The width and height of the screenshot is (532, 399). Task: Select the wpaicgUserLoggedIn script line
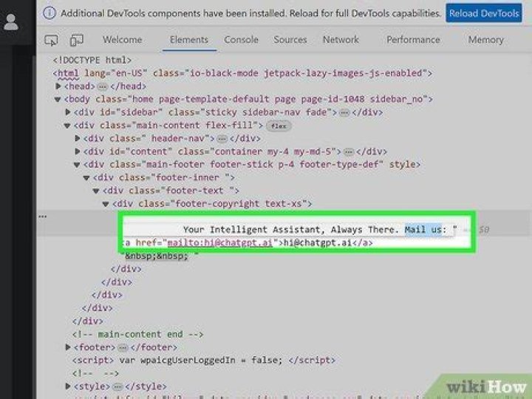pos(204,360)
